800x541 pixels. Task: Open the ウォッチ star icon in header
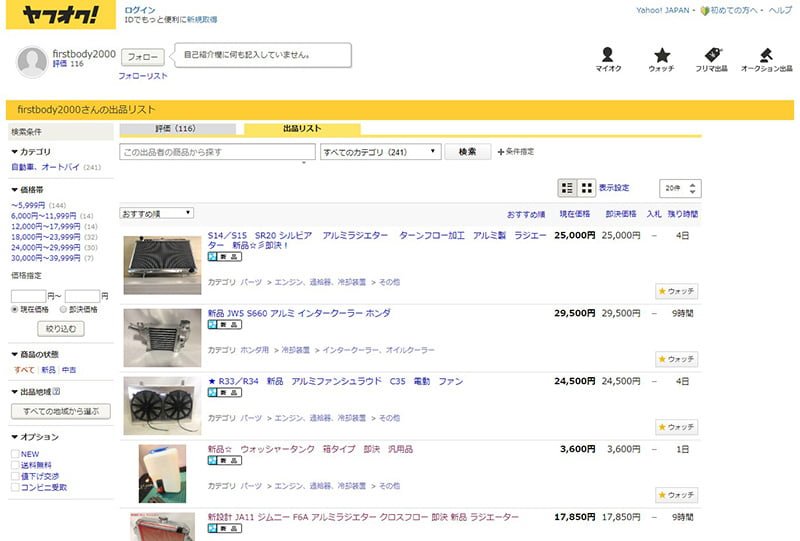tap(662, 55)
